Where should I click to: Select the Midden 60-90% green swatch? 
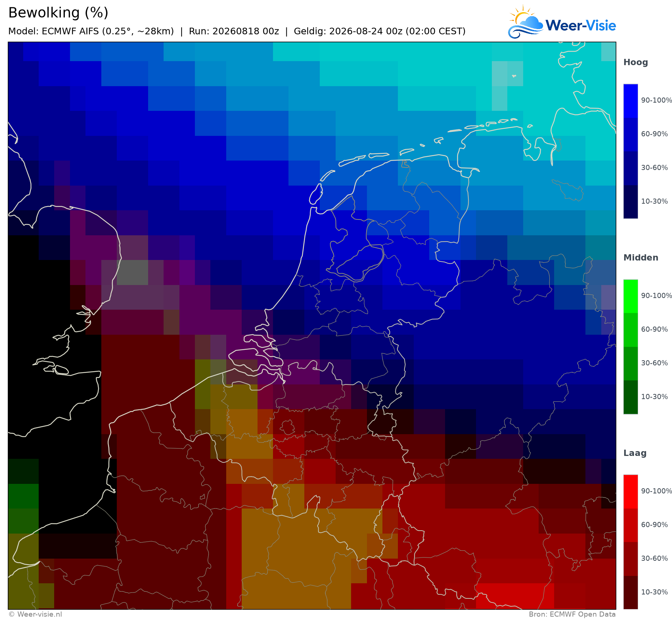tap(630, 330)
